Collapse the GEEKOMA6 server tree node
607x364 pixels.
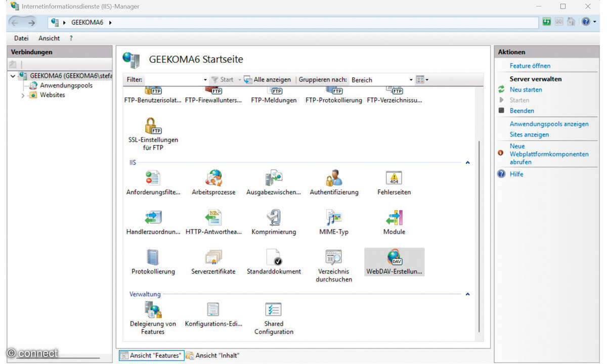coord(13,76)
